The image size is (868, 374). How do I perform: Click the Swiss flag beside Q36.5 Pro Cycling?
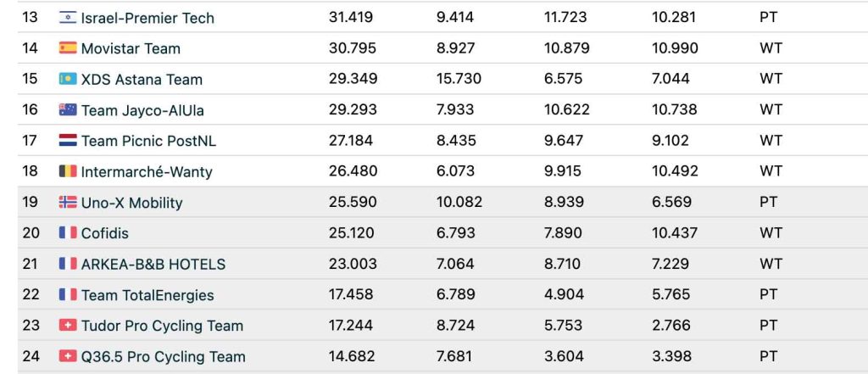(68, 356)
